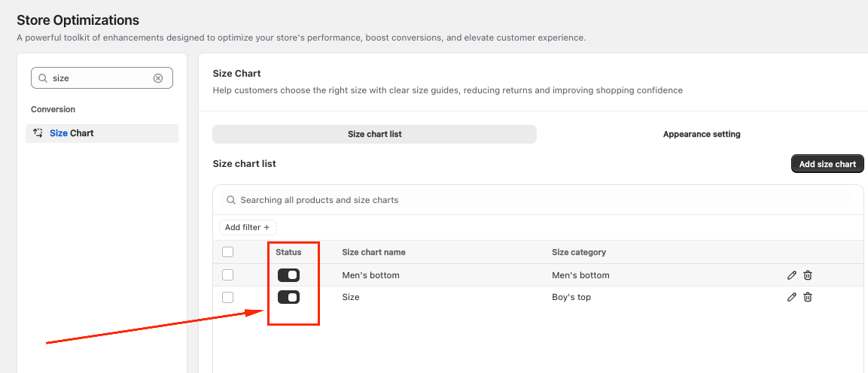Select the Size chart list tab
The image size is (868, 373).
[x=374, y=134]
